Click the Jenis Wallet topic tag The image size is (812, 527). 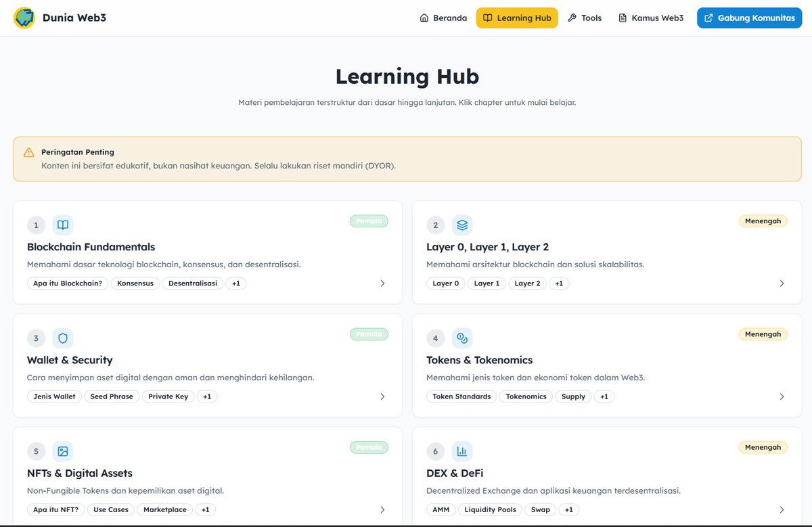[x=55, y=396]
